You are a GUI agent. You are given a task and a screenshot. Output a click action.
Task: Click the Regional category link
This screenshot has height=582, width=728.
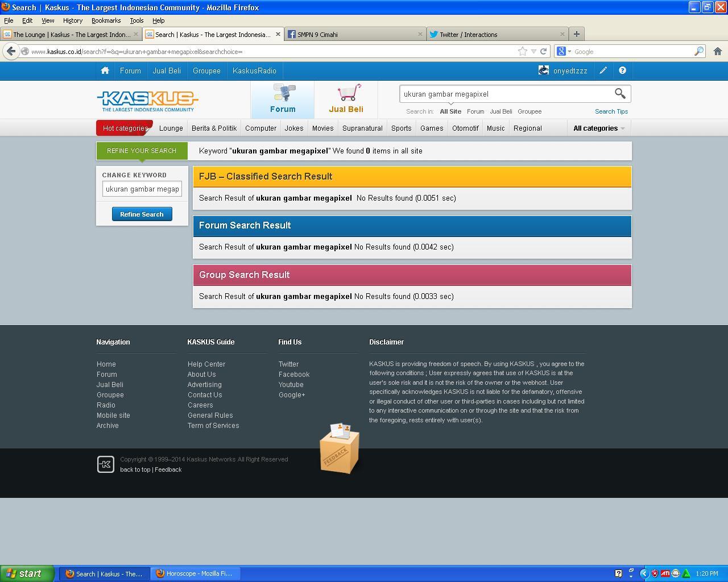528,128
